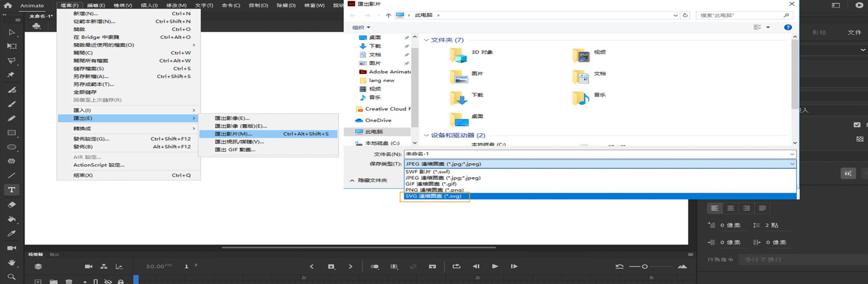Viewport: 868px width, 284px height.
Task: Click the timeline layers view icon
Action: [38, 266]
